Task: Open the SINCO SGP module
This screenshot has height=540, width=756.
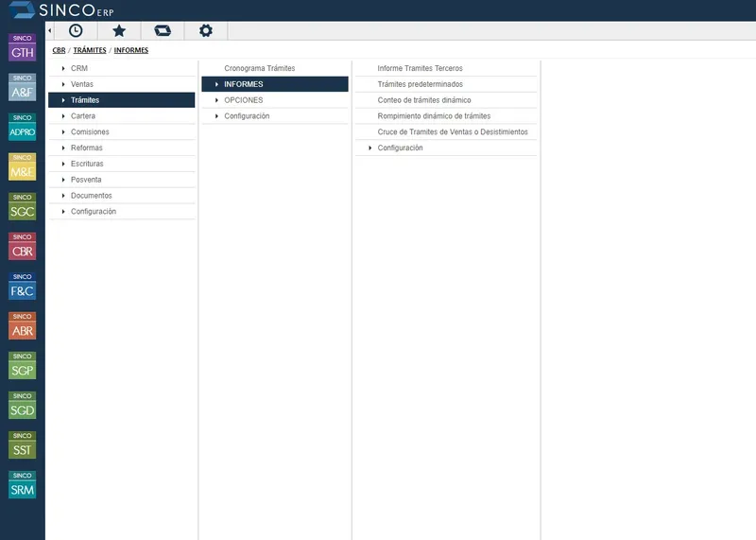Action: click(x=22, y=365)
